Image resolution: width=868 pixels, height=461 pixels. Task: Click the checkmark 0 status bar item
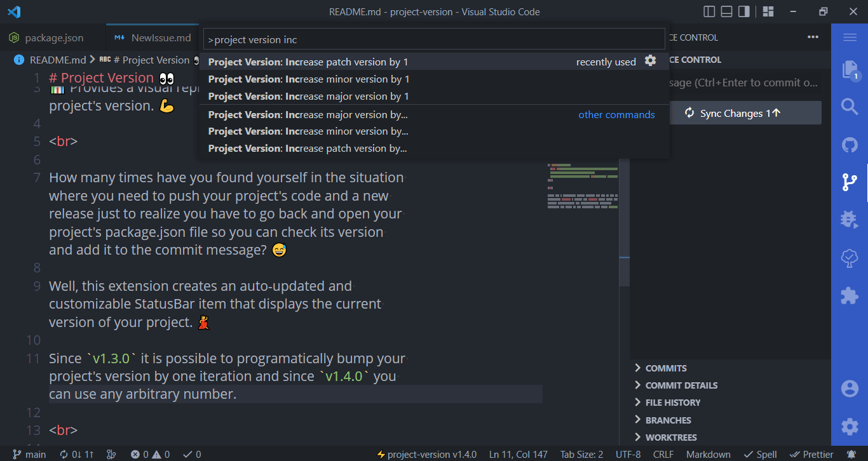pyautogui.click(x=192, y=454)
